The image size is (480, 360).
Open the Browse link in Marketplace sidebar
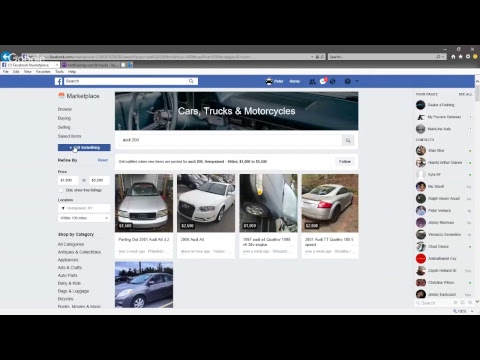click(x=65, y=109)
